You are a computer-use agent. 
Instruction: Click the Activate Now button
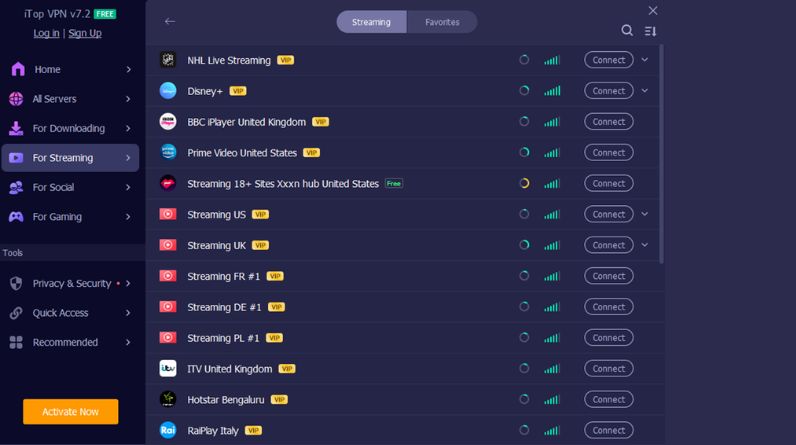click(x=71, y=412)
